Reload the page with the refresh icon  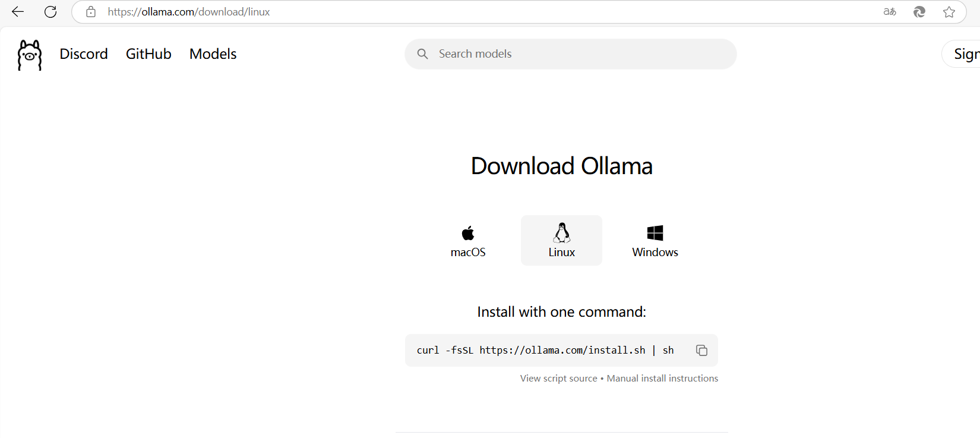coord(50,12)
